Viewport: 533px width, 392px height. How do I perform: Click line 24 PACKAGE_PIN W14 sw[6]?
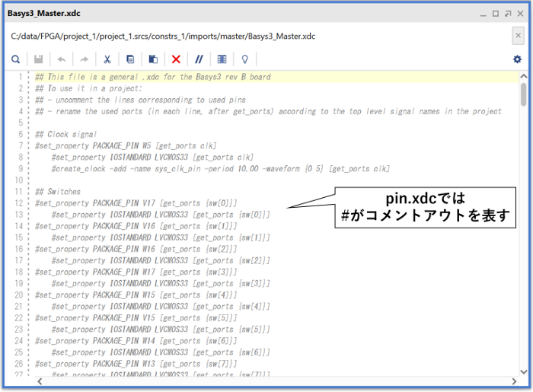(x=136, y=341)
